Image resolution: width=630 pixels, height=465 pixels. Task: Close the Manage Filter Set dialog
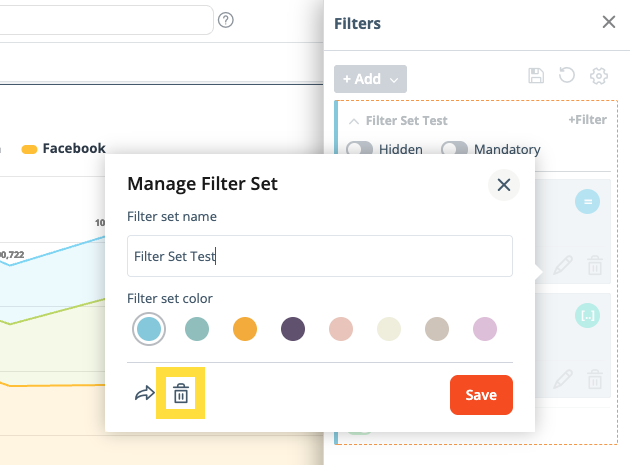[x=504, y=184]
